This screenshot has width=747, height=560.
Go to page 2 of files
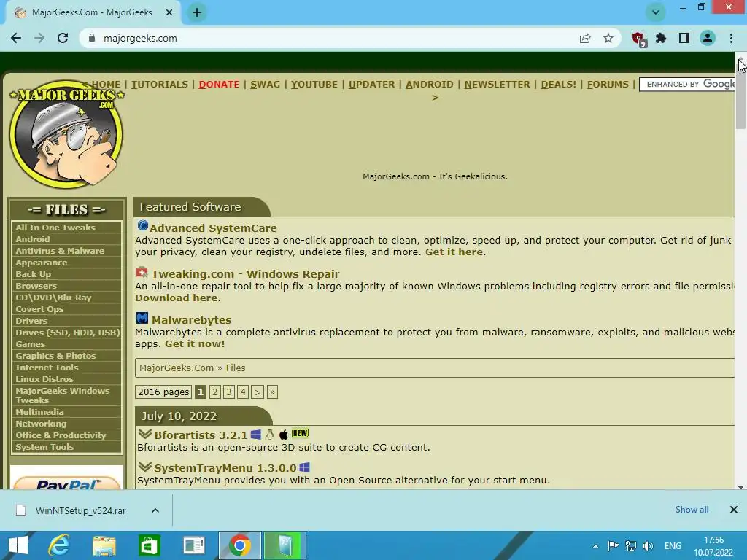tap(215, 392)
